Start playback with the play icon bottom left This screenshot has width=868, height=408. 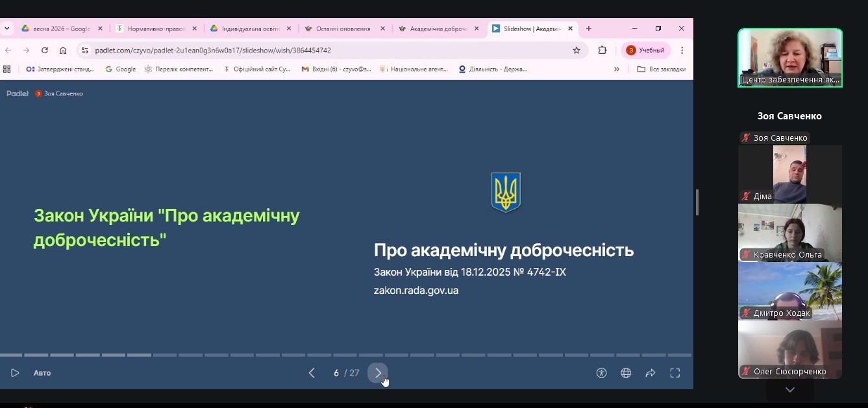pos(14,373)
